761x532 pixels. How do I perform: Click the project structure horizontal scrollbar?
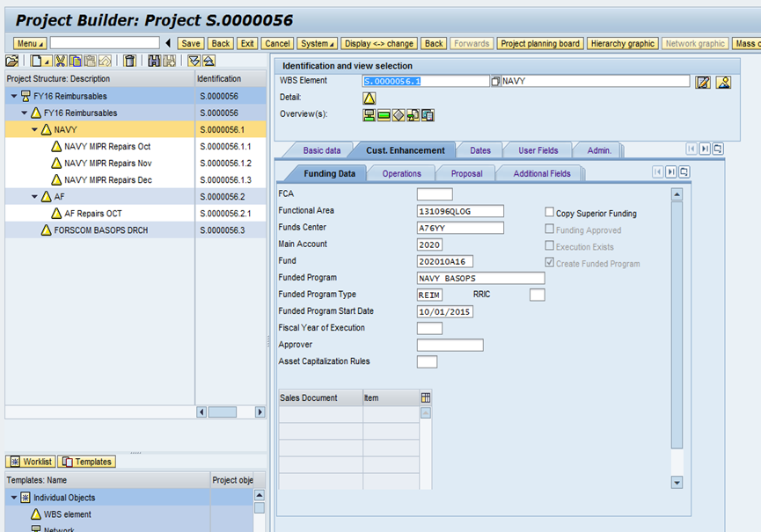coord(222,412)
